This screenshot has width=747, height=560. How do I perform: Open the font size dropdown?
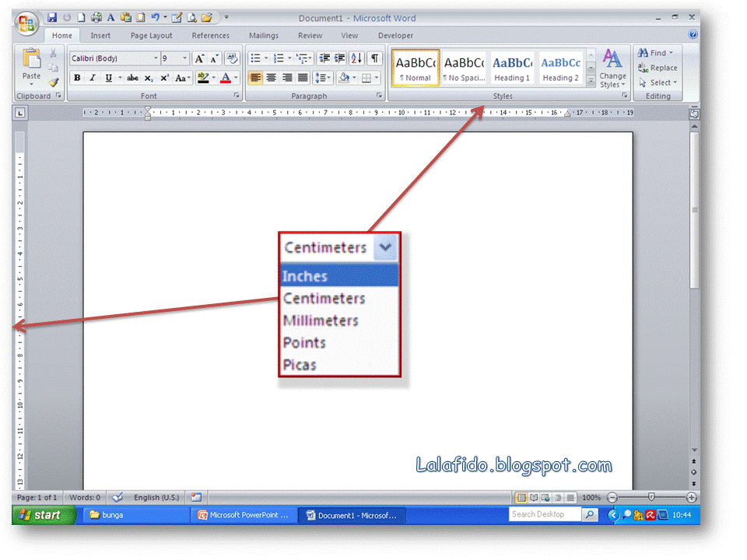(184, 58)
